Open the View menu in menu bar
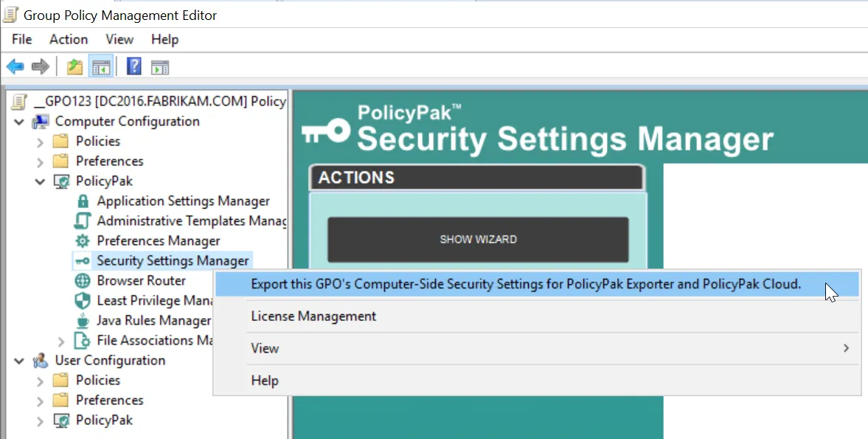Image resolution: width=868 pixels, height=439 pixels. click(119, 39)
